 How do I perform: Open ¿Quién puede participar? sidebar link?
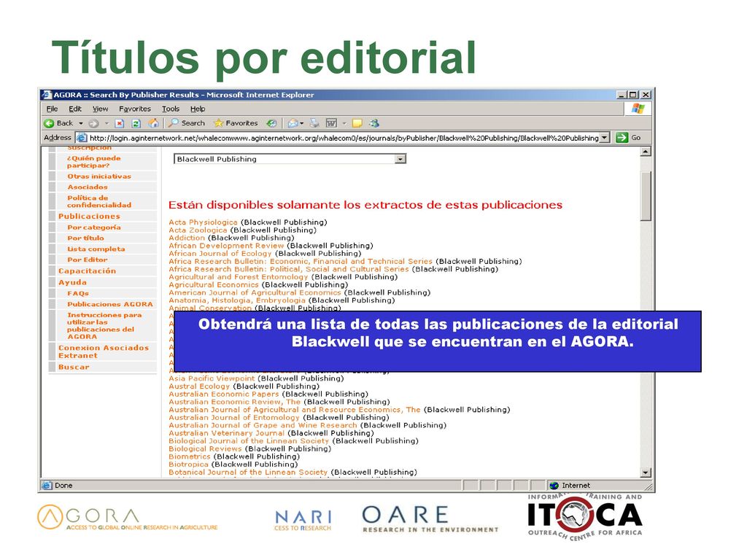[94, 162]
